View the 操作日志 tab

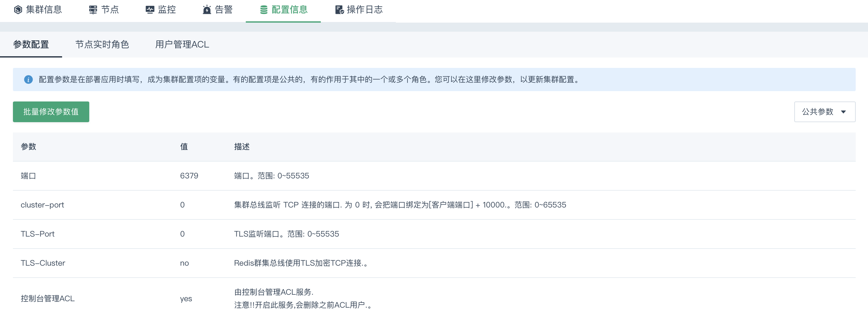click(359, 10)
